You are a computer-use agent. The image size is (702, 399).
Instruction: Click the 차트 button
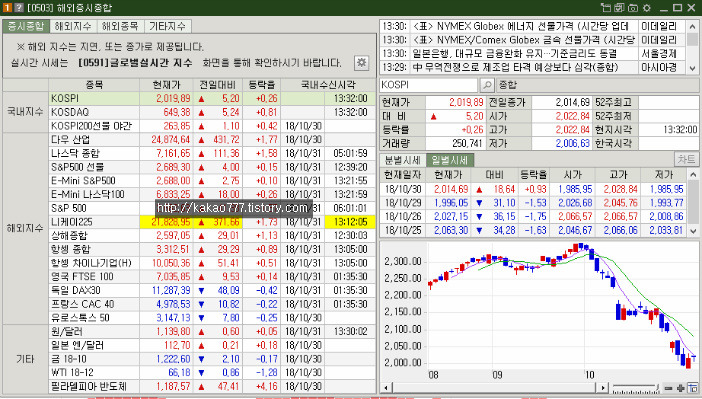click(686, 159)
